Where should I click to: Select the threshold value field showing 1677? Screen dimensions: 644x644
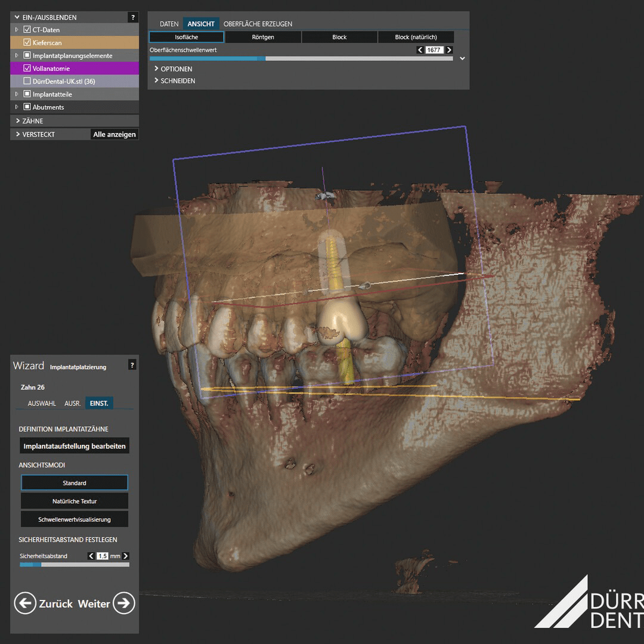434,49
